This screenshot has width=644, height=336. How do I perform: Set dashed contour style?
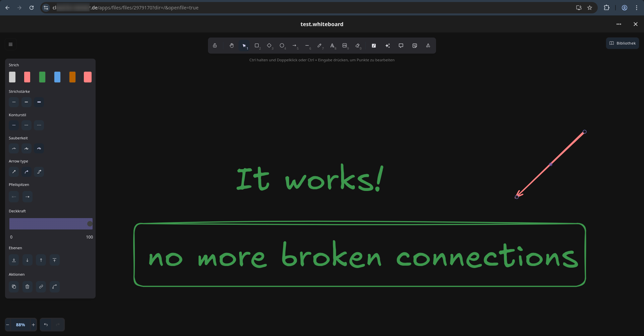[x=26, y=125]
